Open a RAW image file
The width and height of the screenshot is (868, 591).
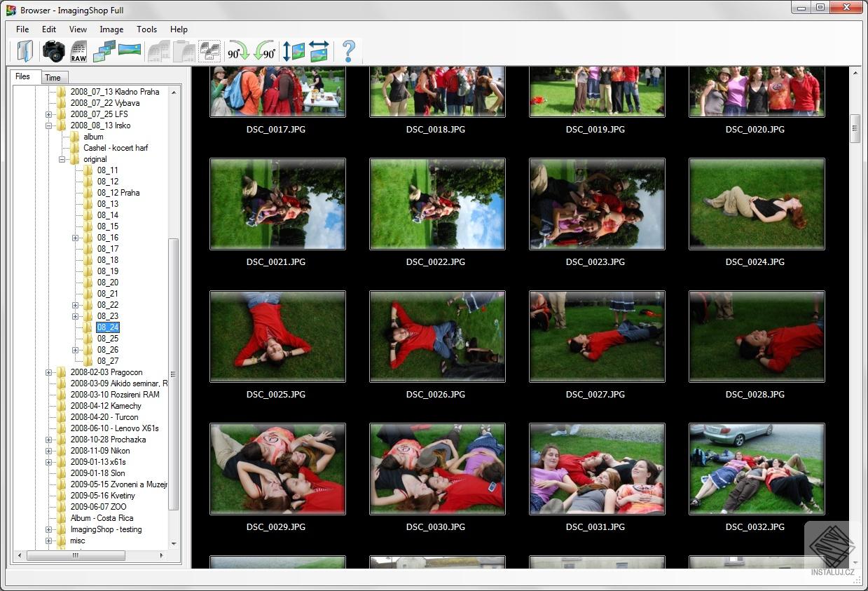coord(78,51)
